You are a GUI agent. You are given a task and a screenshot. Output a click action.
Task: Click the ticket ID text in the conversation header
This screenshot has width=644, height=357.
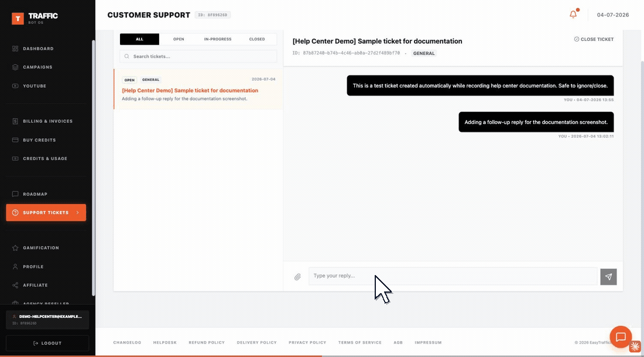click(x=346, y=53)
